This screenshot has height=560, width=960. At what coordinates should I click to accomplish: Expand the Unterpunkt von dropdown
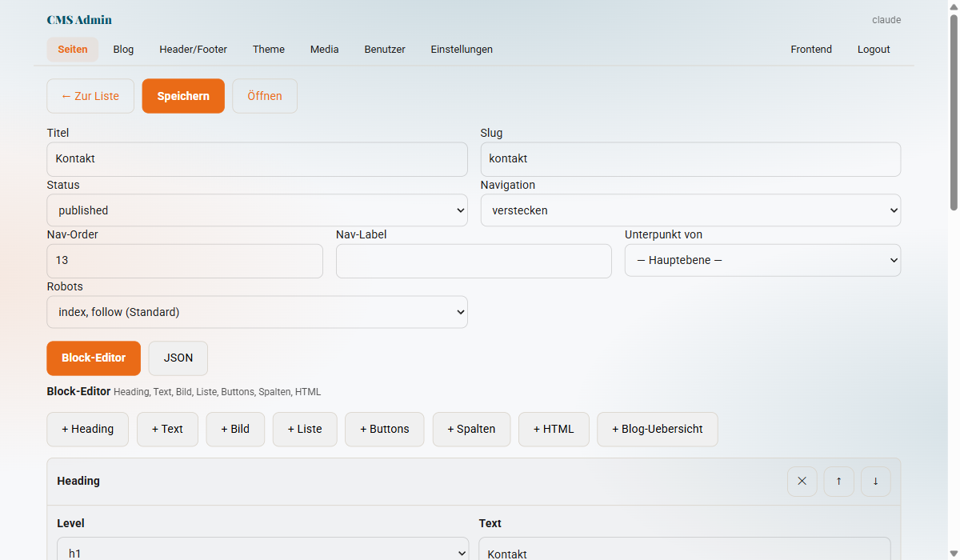762,260
